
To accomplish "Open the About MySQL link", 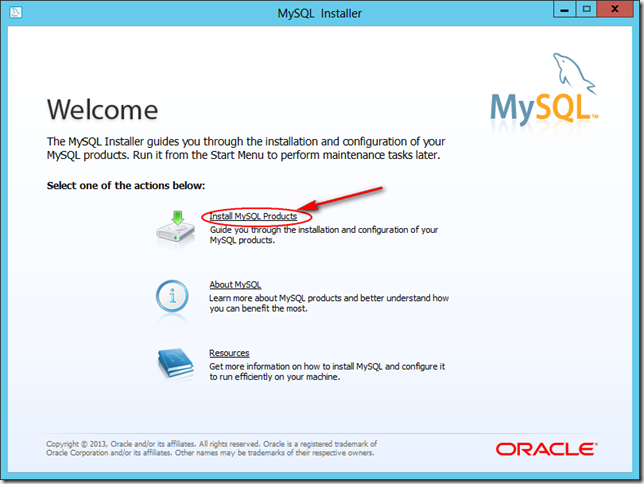I will (235, 284).
